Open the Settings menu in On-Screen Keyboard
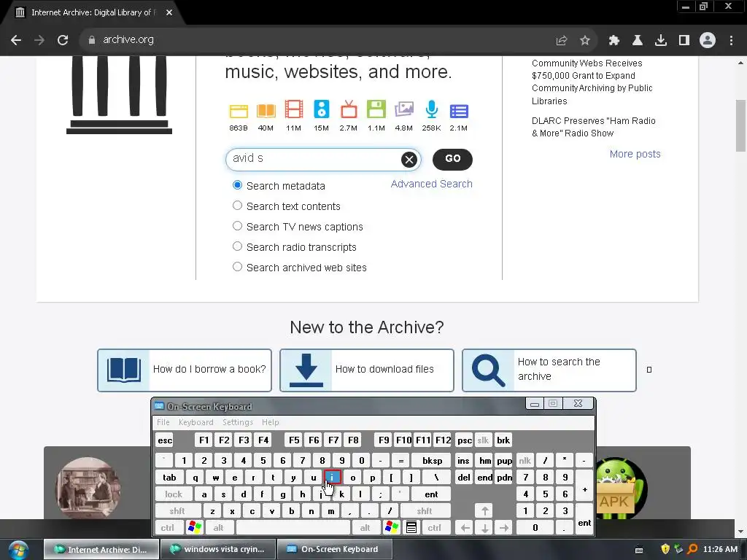 click(237, 422)
